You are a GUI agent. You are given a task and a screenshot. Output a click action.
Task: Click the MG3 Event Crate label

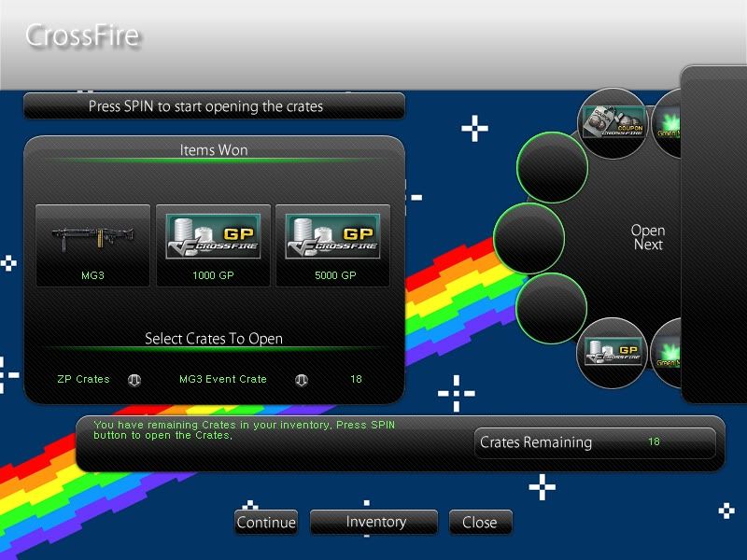(x=222, y=380)
